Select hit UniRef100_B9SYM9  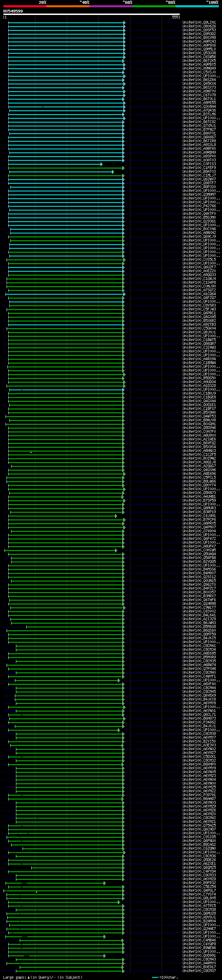coord(199,38)
